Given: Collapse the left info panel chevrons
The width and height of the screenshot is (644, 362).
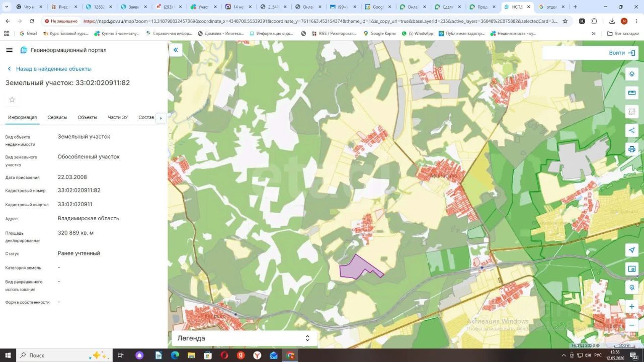Looking at the screenshot, I should [176, 50].
